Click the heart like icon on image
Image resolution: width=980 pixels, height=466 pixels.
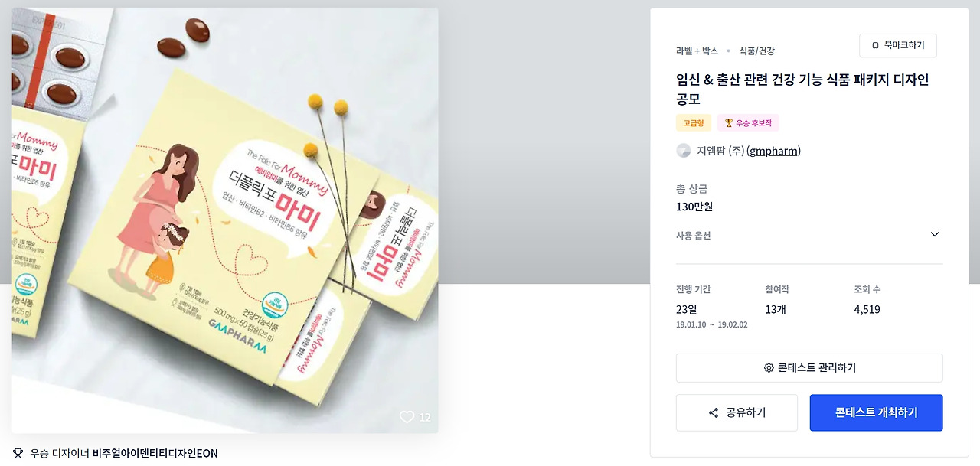407,417
